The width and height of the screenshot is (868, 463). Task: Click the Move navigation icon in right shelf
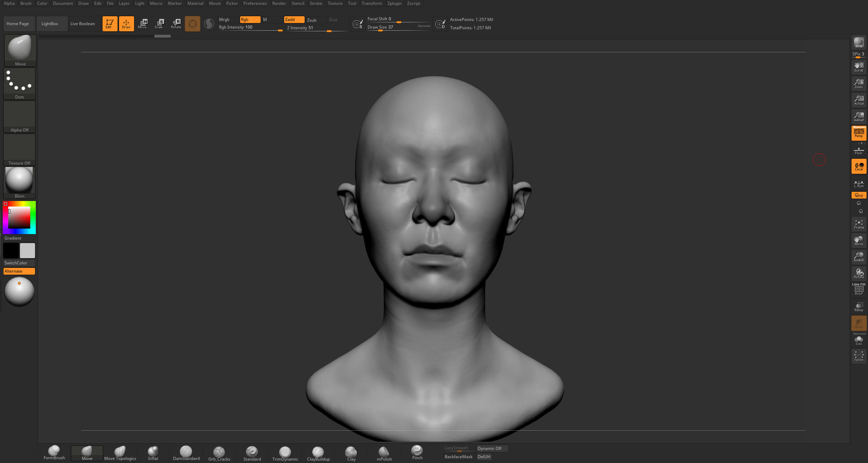pyautogui.click(x=859, y=241)
